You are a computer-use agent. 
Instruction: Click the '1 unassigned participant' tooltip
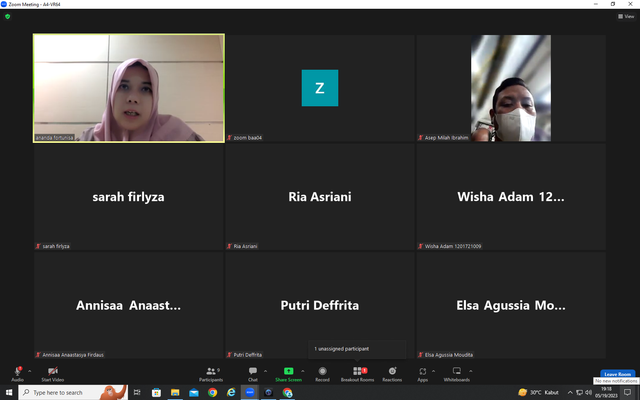tap(357, 349)
